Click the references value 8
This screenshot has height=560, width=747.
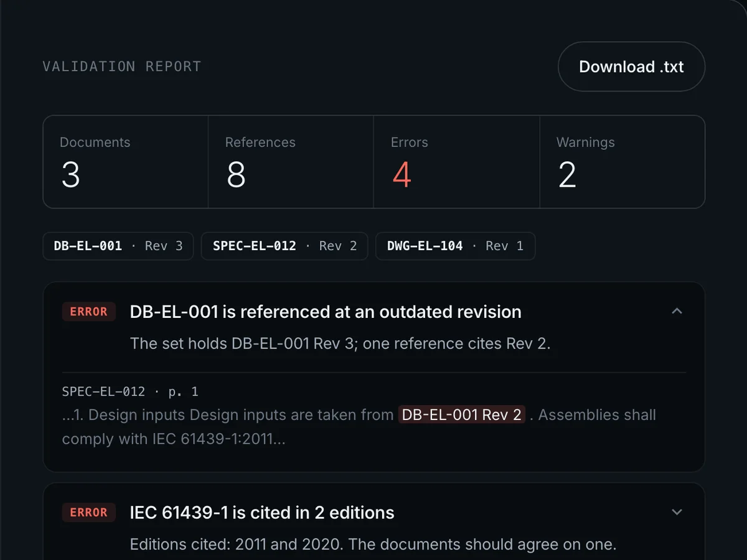pos(236,175)
